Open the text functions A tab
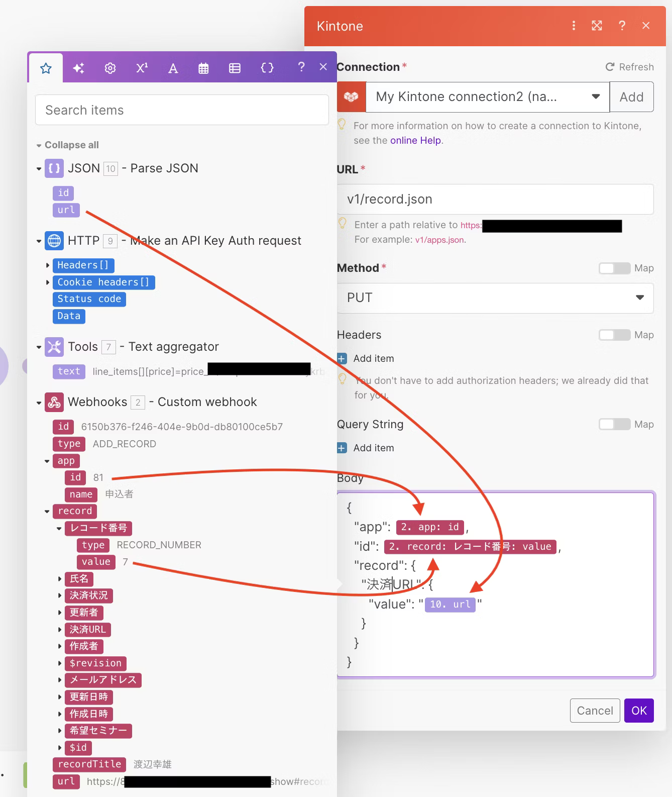Image resolution: width=672 pixels, height=797 pixels. (173, 68)
